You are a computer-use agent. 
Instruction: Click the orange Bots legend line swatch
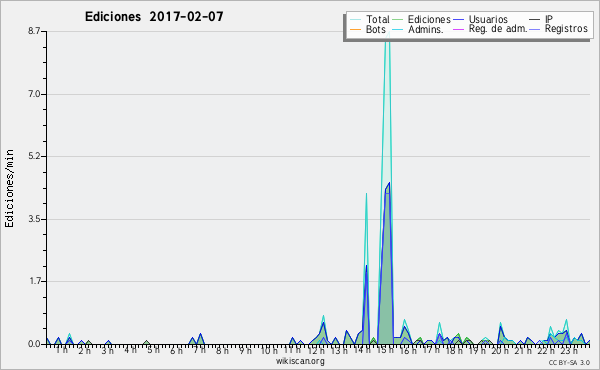[x=355, y=29]
